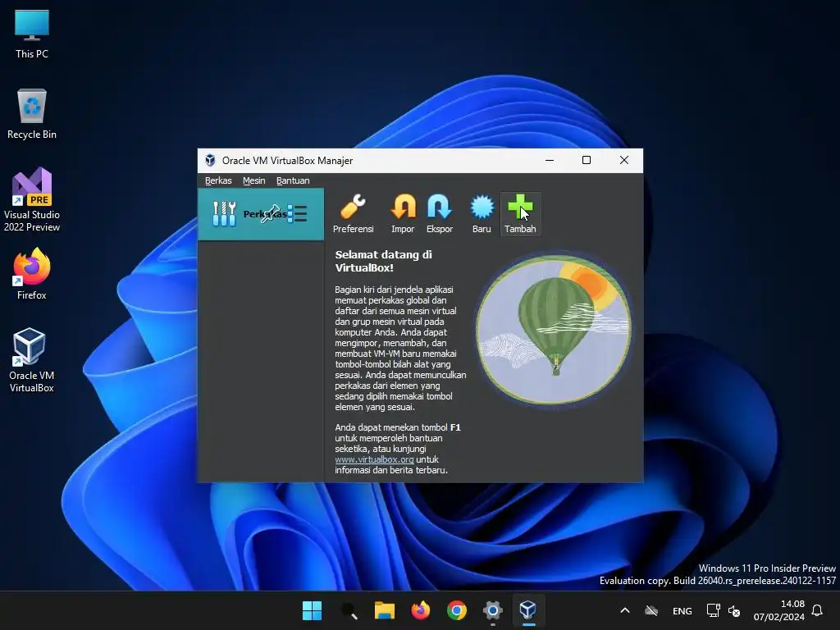Select the Firefox desktop shortcut

32,274
